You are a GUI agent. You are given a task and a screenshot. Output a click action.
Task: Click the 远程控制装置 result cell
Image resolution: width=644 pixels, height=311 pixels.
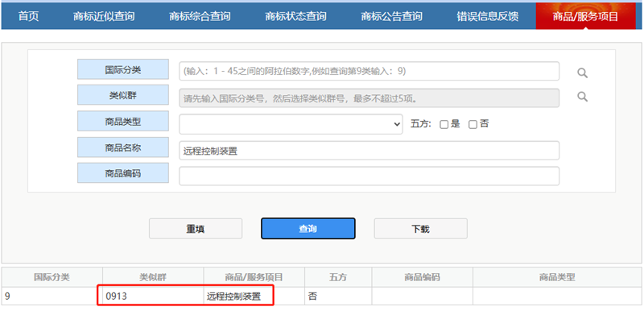click(x=254, y=296)
